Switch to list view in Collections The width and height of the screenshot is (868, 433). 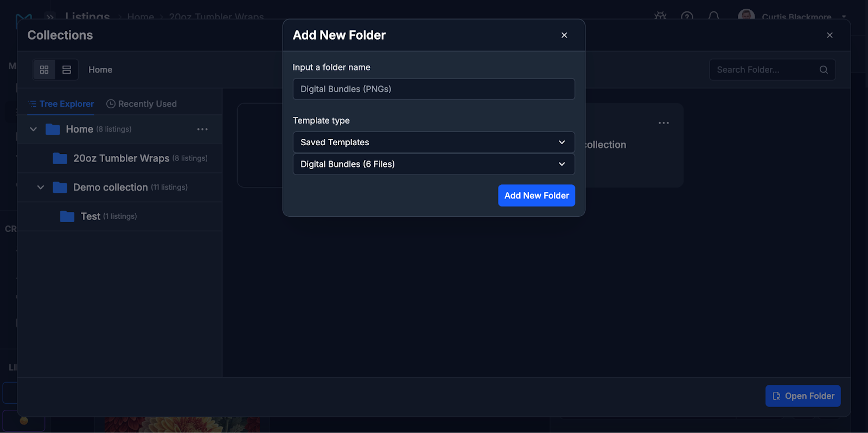tap(67, 69)
